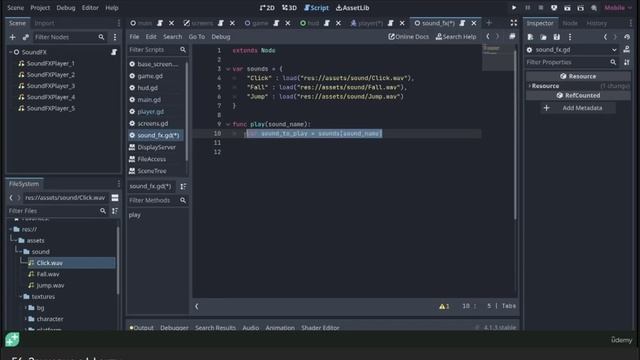Instantiate child scene link icon
640x360 pixels.
tap(26, 37)
